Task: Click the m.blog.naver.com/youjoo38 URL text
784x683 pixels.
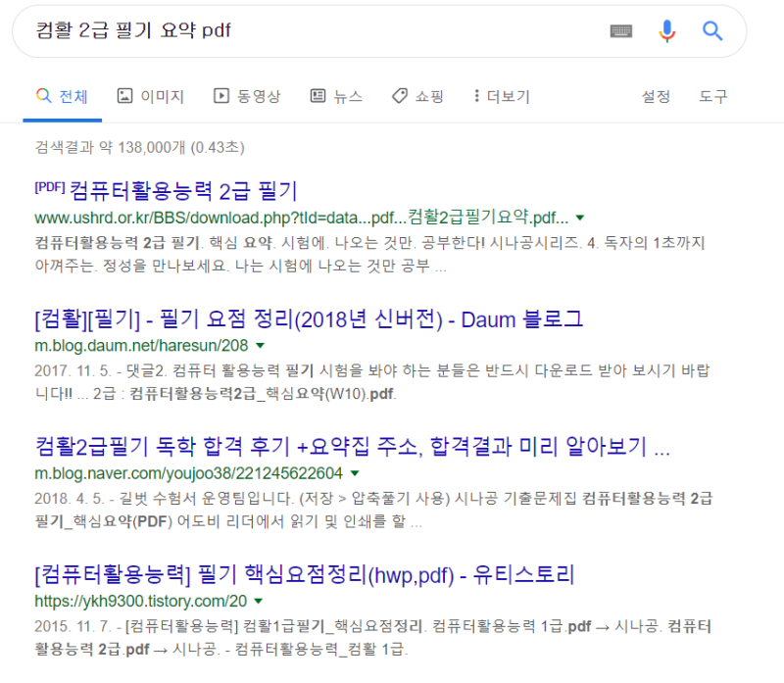Action: click(x=188, y=473)
